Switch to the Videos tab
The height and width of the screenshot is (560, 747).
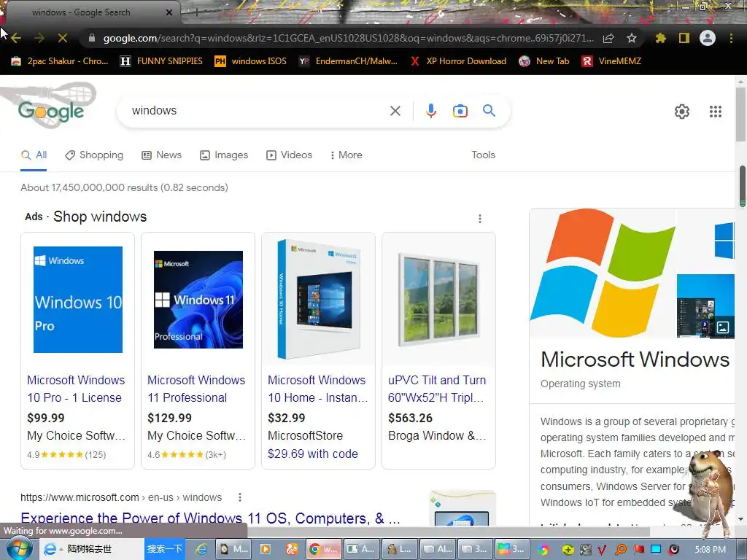[289, 155]
